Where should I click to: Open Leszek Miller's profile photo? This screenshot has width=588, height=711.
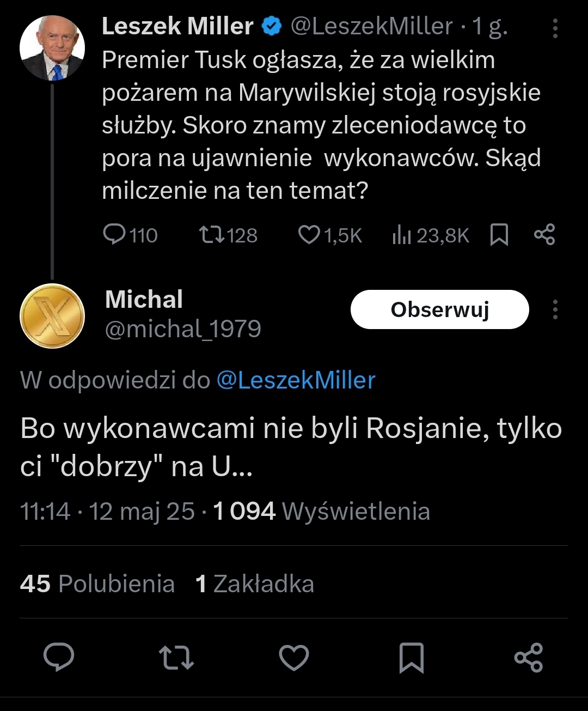click(x=52, y=48)
